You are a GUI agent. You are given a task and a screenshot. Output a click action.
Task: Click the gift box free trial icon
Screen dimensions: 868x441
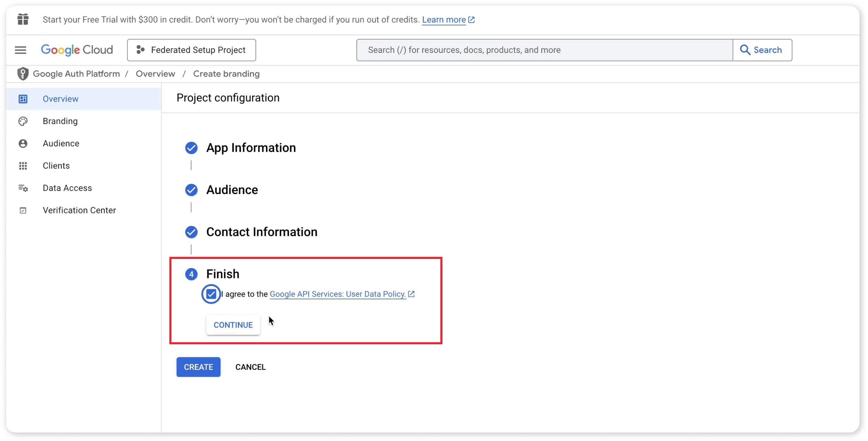point(23,19)
